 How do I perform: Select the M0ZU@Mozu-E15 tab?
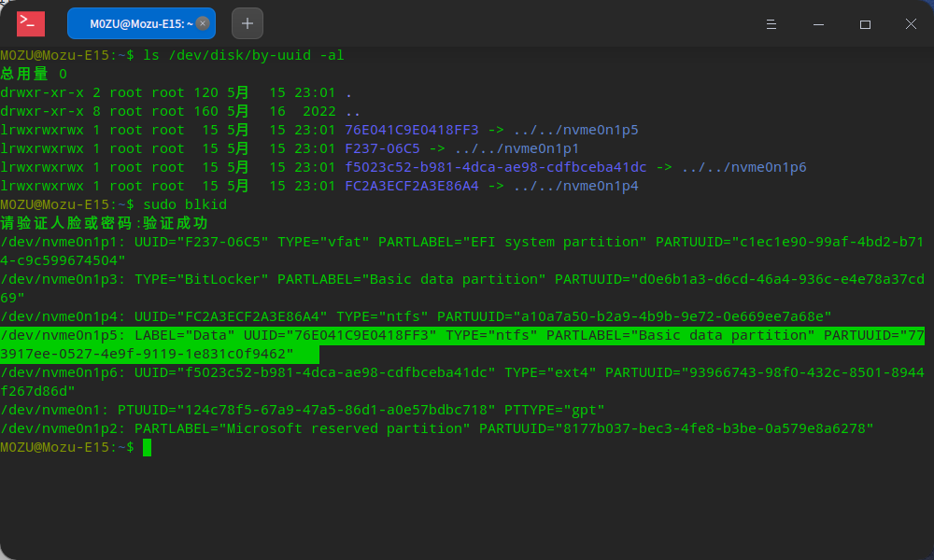pos(140,22)
